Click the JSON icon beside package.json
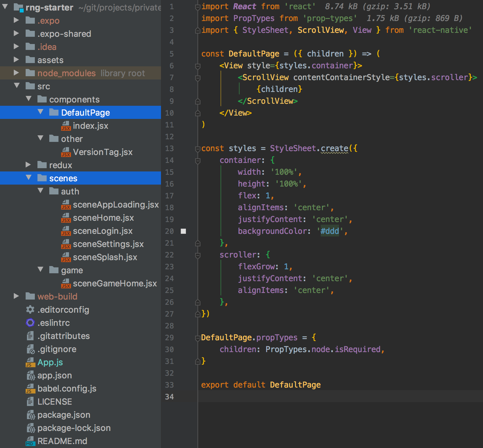Screen dimensions: 483x448 point(31,414)
